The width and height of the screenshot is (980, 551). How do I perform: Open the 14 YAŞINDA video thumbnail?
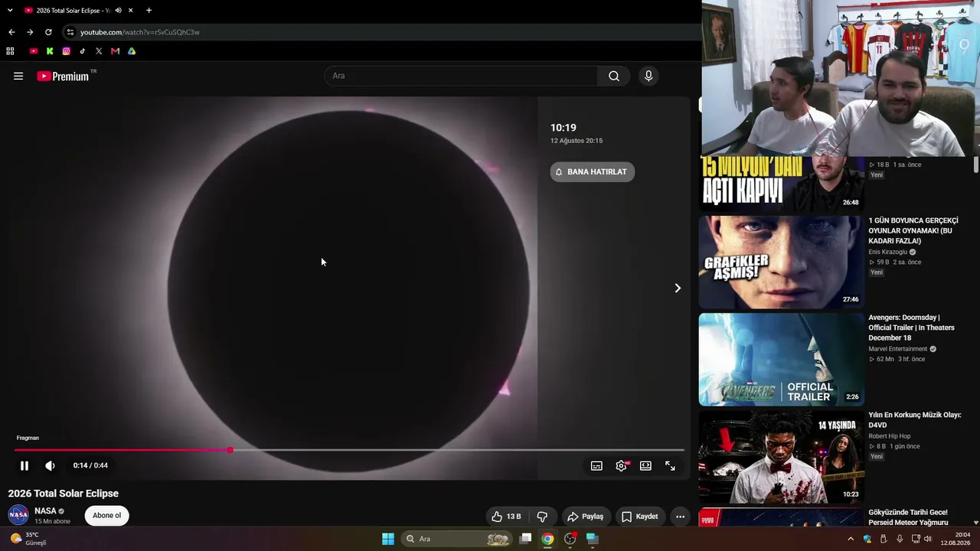[x=781, y=457]
